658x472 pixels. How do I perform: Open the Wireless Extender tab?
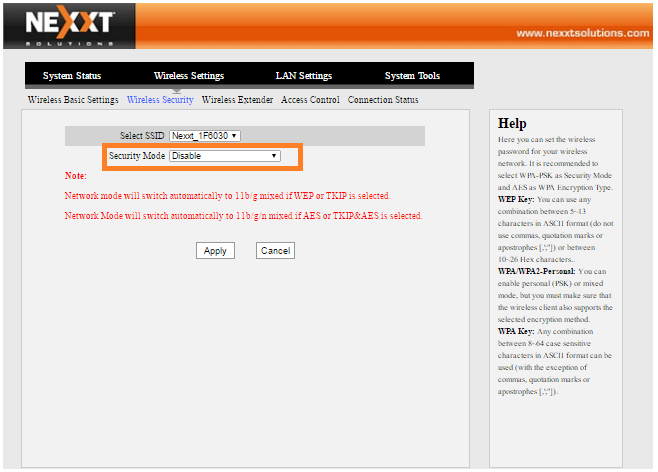tap(238, 100)
